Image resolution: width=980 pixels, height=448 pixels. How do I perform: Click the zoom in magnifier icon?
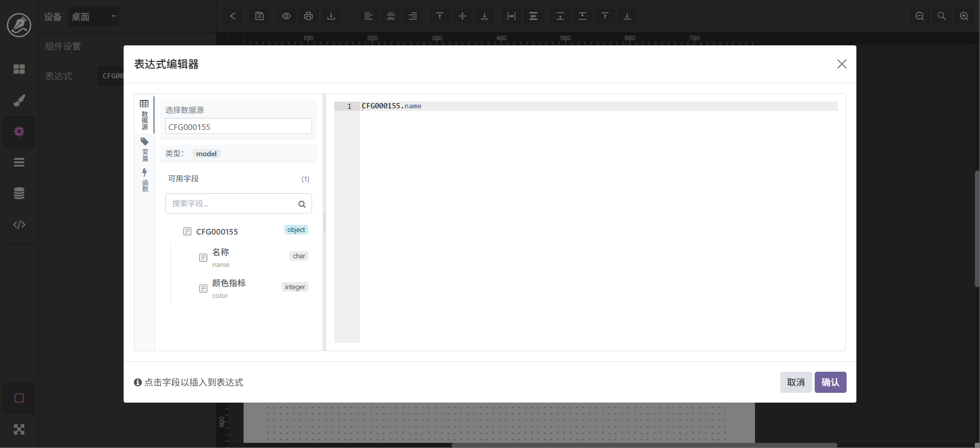click(x=964, y=16)
